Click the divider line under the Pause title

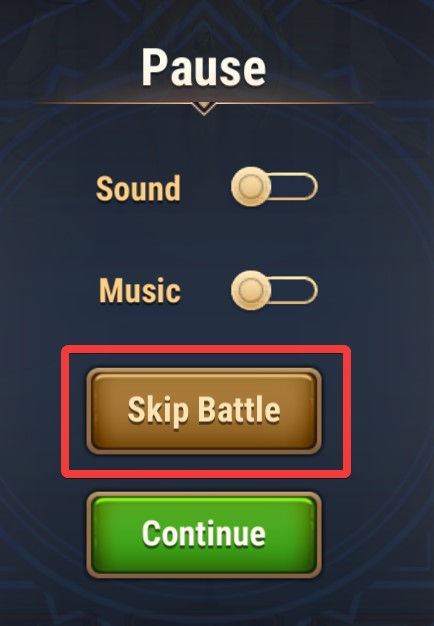tap(204, 103)
